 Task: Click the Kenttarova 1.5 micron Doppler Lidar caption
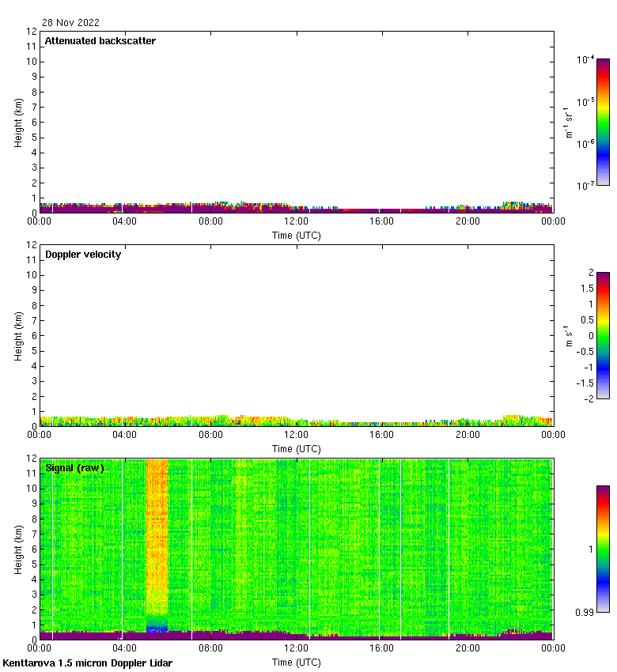tap(87, 663)
